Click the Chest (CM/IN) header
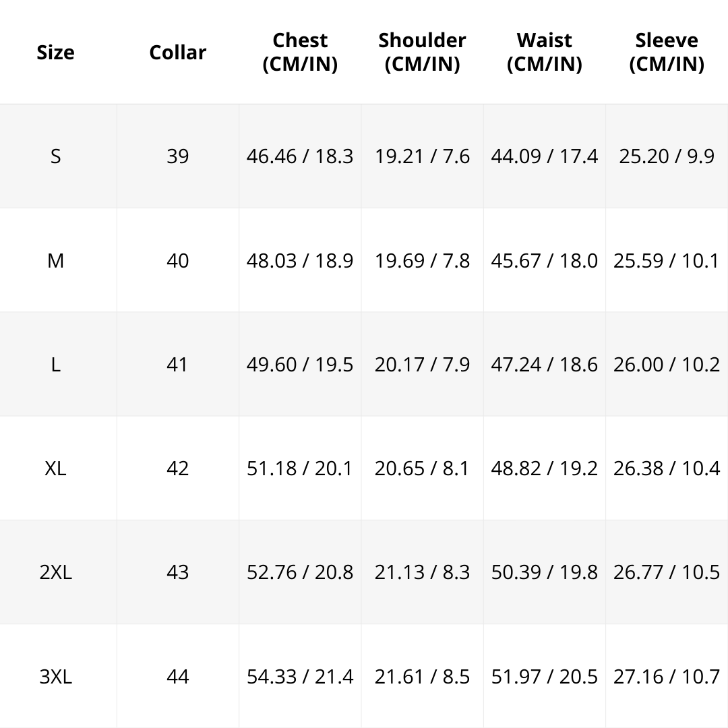Image resolution: width=728 pixels, height=728 pixels. click(300, 52)
